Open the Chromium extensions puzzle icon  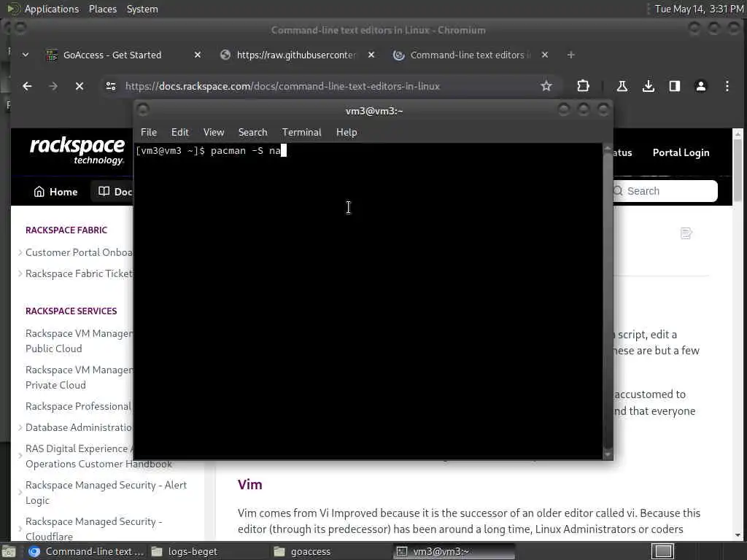tap(583, 86)
